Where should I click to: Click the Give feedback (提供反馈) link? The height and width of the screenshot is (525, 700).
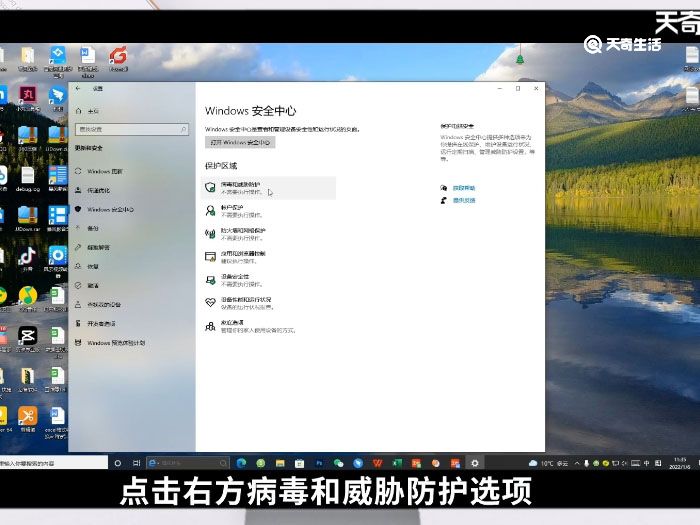click(x=464, y=200)
